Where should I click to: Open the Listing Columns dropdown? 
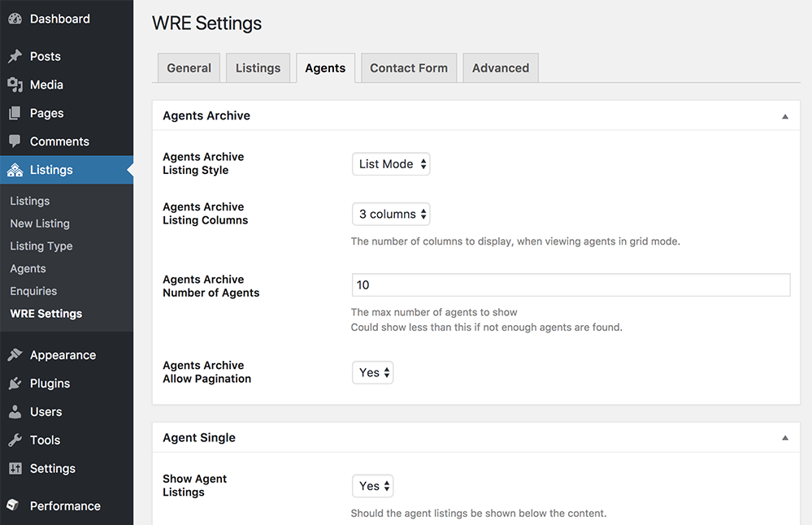click(391, 215)
